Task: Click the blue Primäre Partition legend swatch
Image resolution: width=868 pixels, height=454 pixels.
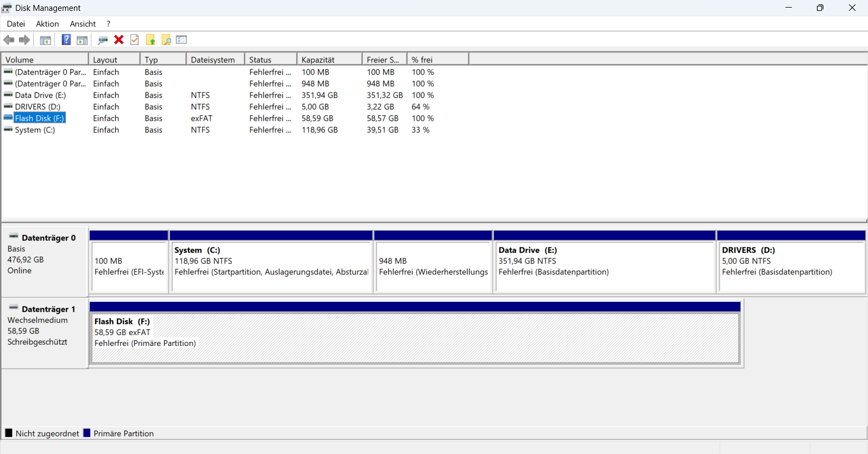Action: pos(86,433)
